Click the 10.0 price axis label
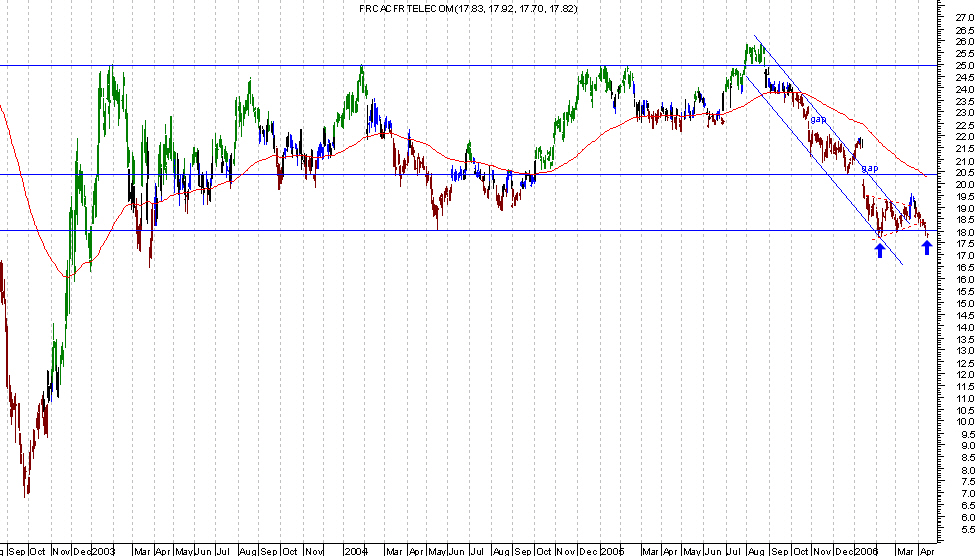The image size is (978, 556). [964, 422]
